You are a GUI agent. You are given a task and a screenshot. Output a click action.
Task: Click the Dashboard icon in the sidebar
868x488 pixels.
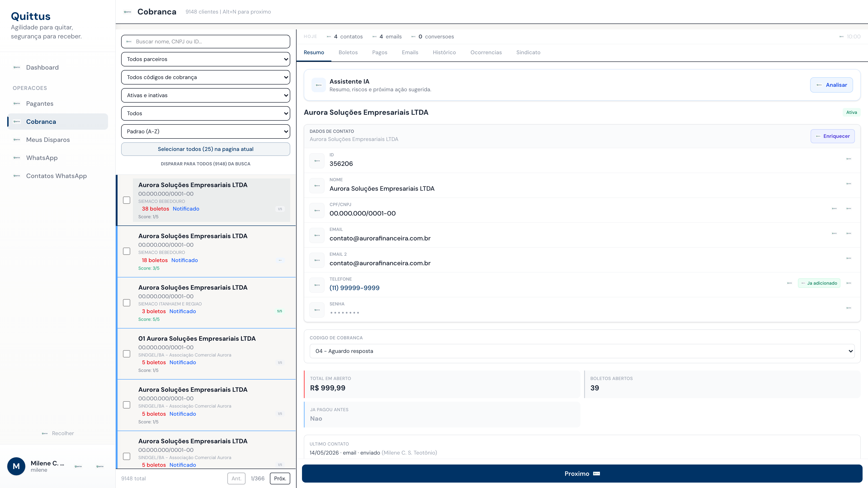point(17,67)
